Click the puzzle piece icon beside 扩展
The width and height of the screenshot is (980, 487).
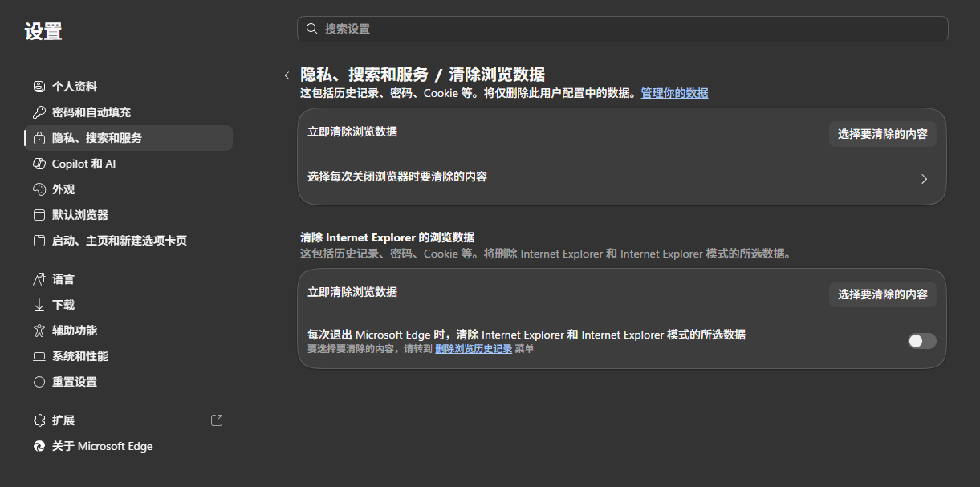click(x=39, y=420)
